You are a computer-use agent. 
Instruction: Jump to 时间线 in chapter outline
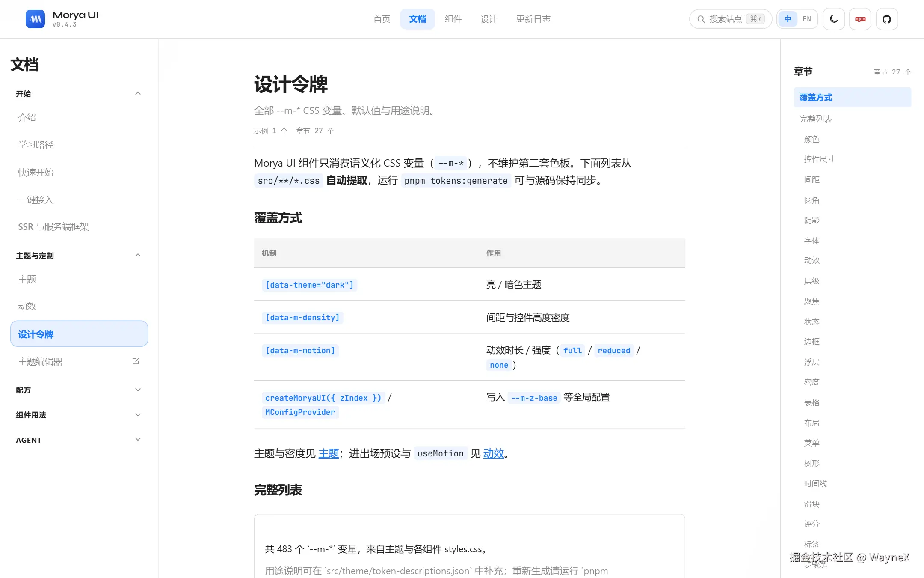click(x=815, y=483)
